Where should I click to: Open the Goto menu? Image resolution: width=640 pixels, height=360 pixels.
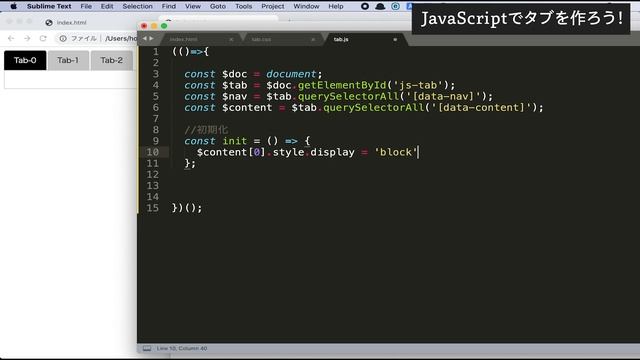[218, 6]
